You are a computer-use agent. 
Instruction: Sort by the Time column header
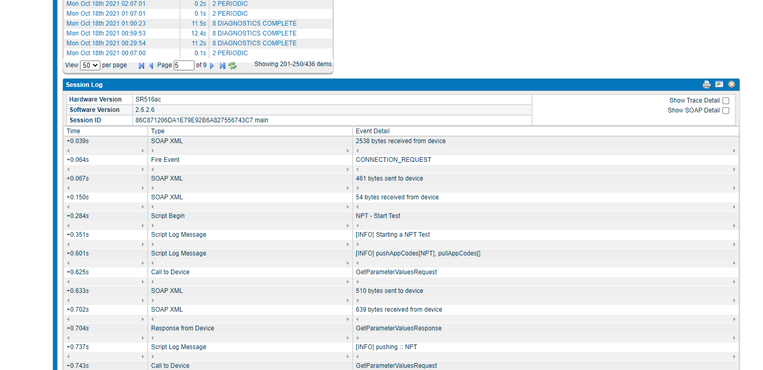tap(73, 131)
